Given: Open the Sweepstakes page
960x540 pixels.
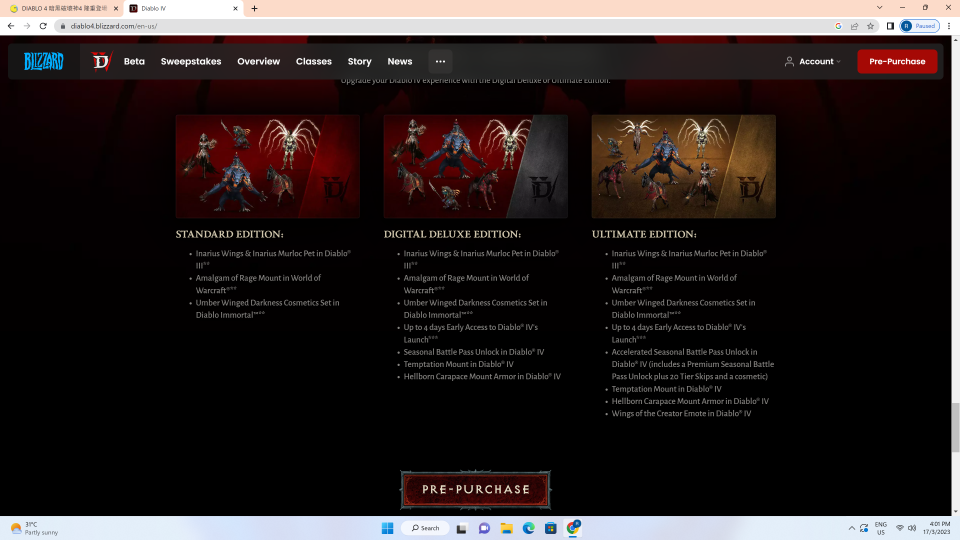Looking at the screenshot, I should (x=191, y=61).
